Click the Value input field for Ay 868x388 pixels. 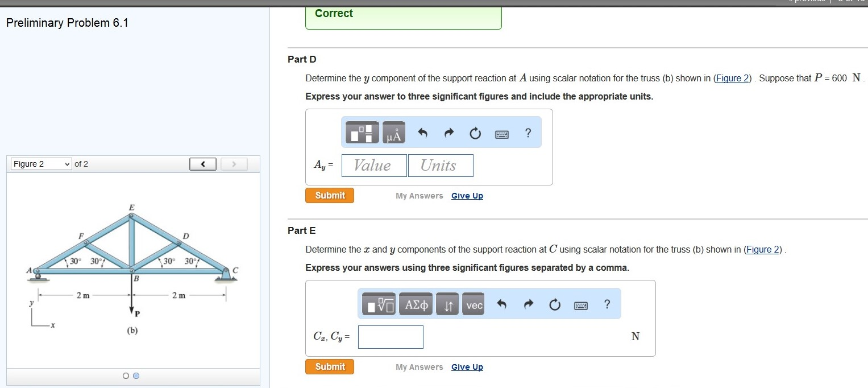point(373,165)
